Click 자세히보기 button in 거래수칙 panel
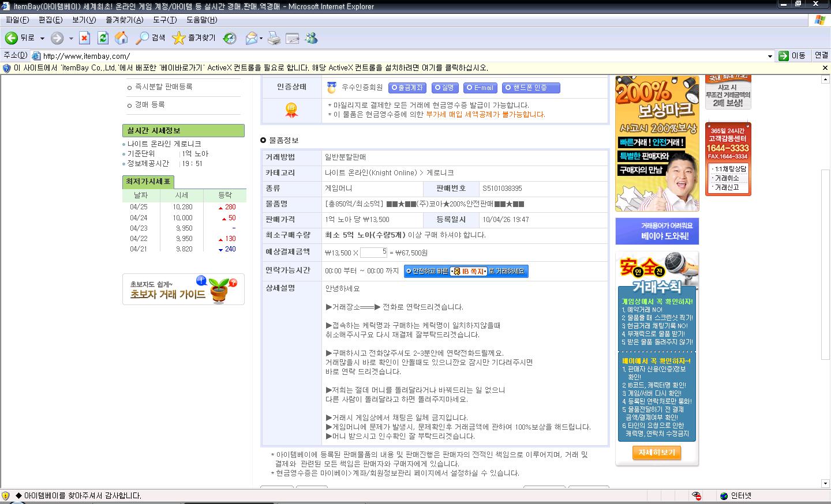 coord(657,453)
